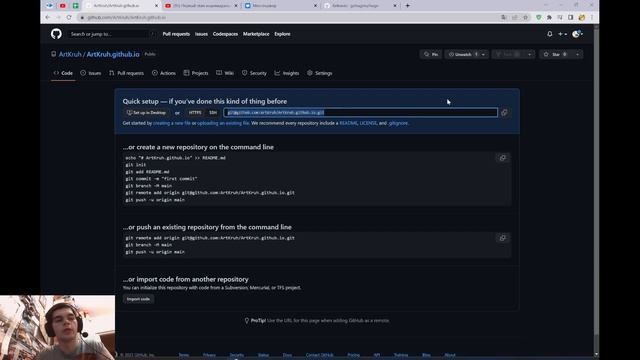Open the user avatar menu
The image size is (640, 360).
click(x=577, y=34)
